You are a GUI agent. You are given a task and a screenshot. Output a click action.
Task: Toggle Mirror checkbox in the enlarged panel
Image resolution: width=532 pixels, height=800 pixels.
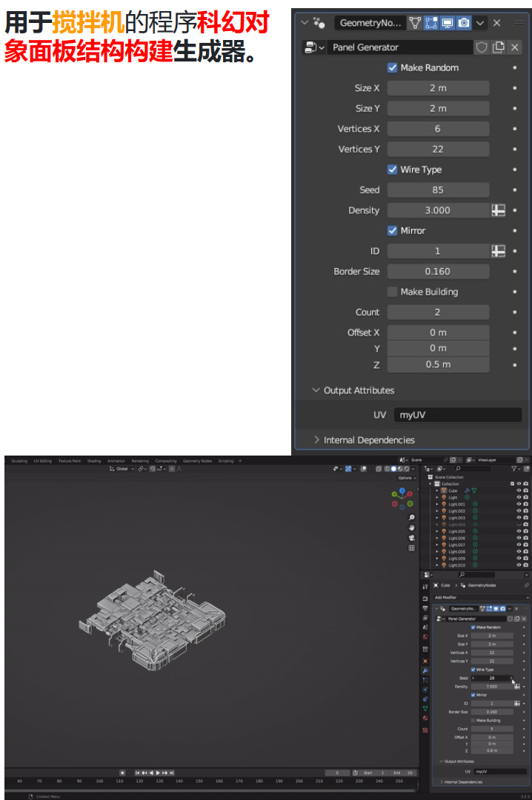pyautogui.click(x=392, y=230)
